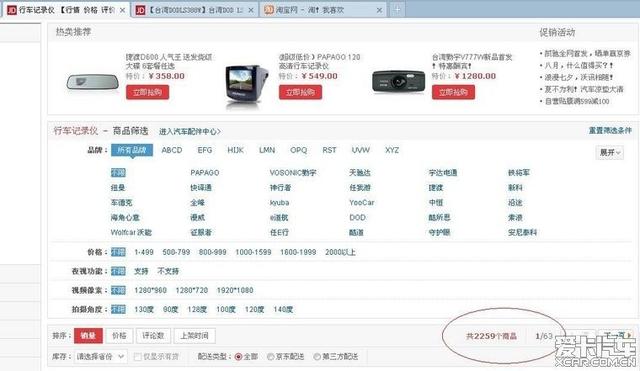The width and height of the screenshot is (640, 371).
Task: Choose video resolution 1920*1080
Action: coord(235,290)
